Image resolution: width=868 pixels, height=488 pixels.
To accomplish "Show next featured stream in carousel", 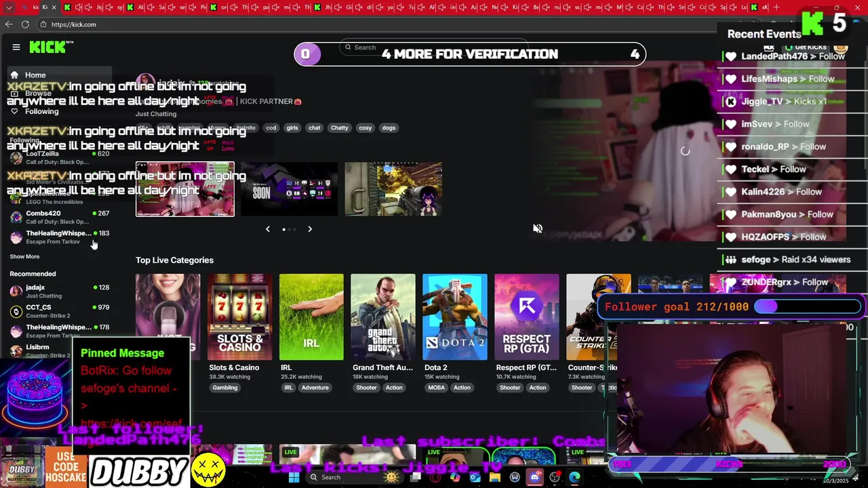I will point(310,229).
